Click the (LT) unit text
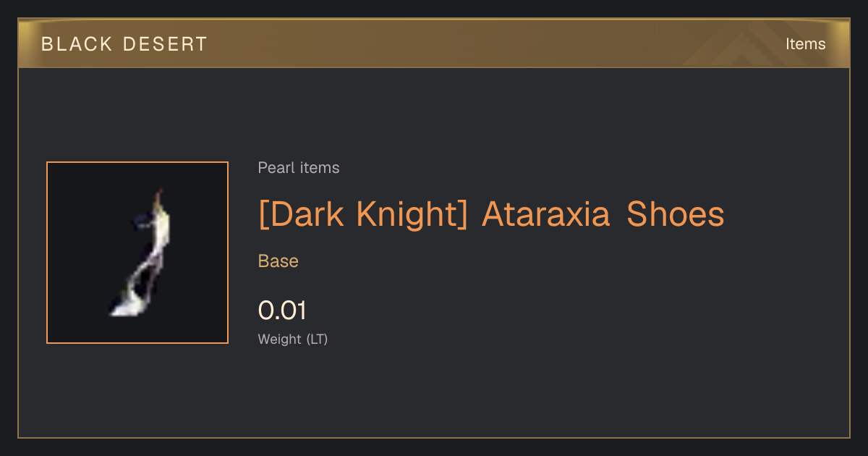 click(x=317, y=339)
